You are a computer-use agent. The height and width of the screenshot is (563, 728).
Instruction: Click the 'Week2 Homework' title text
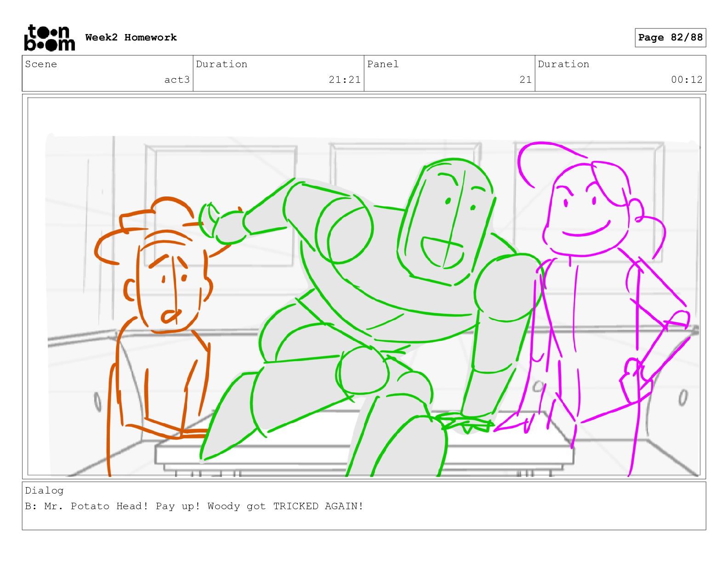point(131,37)
